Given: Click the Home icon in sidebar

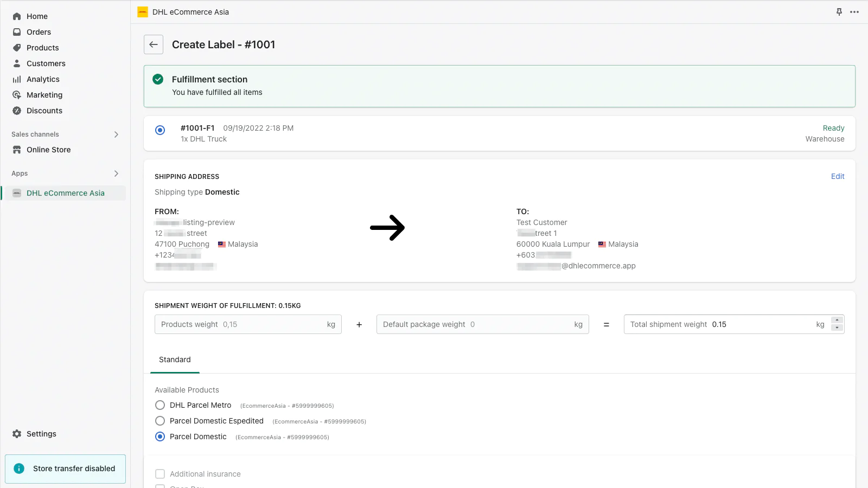Looking at the screenshot, I should pyautogui.click(x=17, y=16).
